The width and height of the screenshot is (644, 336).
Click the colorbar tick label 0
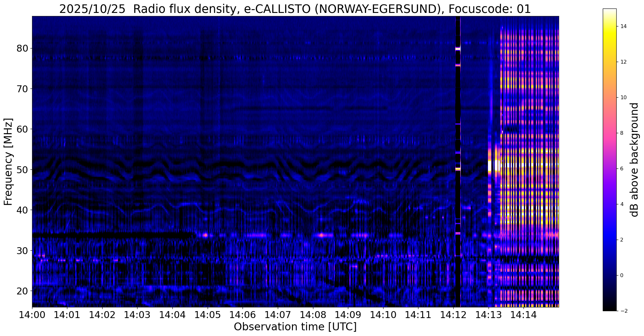pyautogui.click(x=621, y=275)
